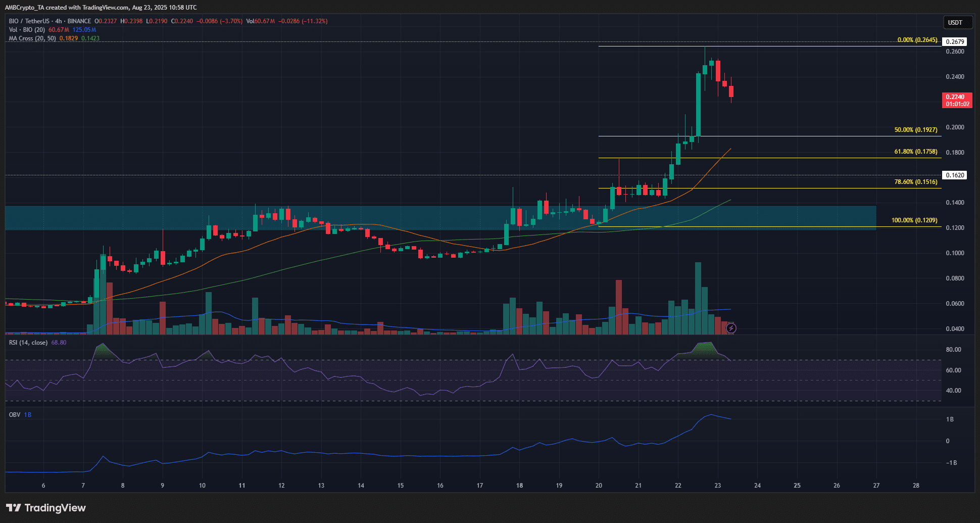Viewport: 980px width, 523px height.
Task: Click date 18 on the time axis
Action: (519, 486)
